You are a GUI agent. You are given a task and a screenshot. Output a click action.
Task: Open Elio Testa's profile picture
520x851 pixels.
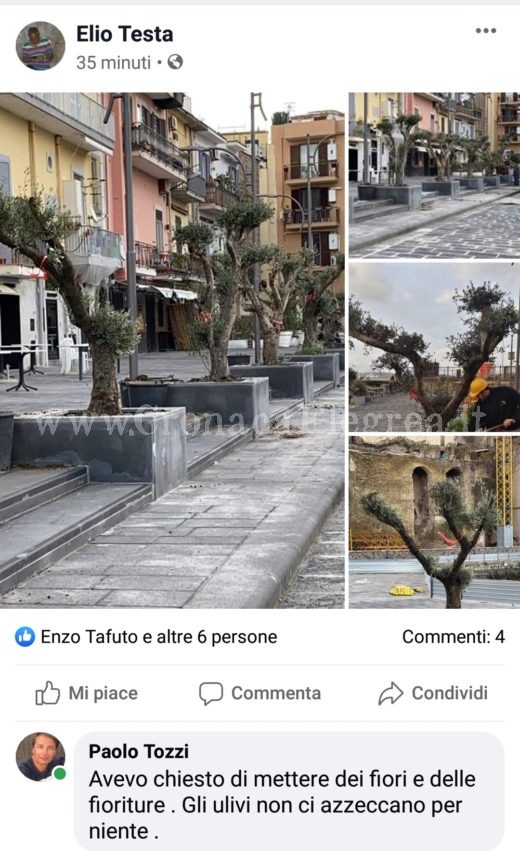(40, 46)
